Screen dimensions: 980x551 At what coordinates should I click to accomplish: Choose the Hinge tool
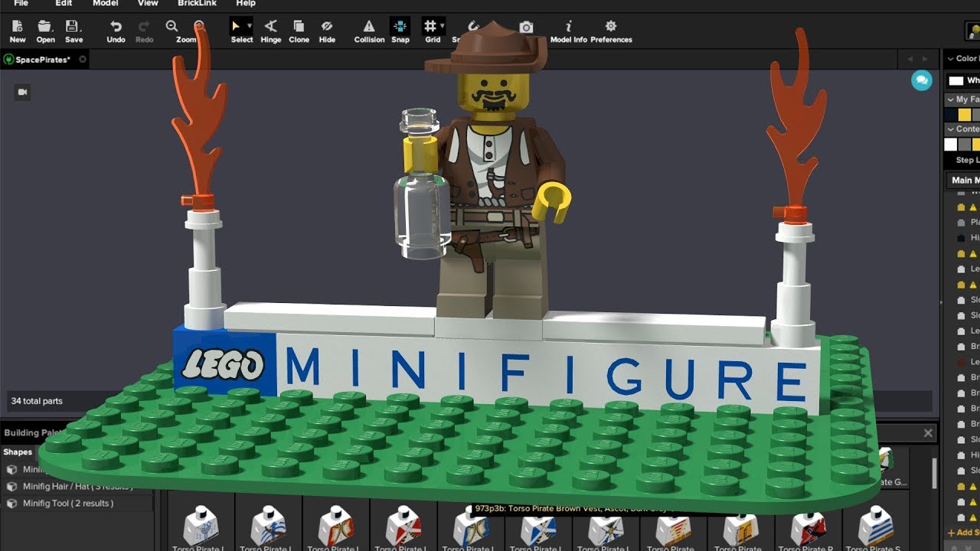click(270, 31)
